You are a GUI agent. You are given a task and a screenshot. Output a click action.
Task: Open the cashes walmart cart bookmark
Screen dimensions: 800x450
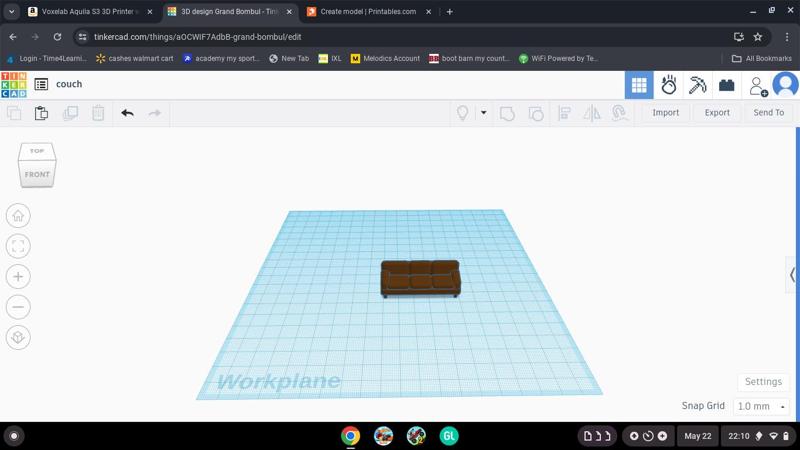pos(135,59)
